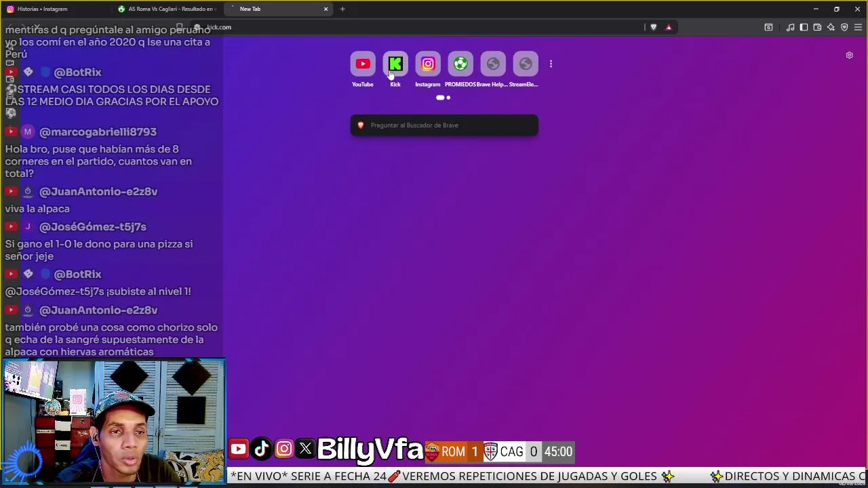Click the address bar showing kick.com
This screenshot has width=868, height=488.
(x=420, y=27)
